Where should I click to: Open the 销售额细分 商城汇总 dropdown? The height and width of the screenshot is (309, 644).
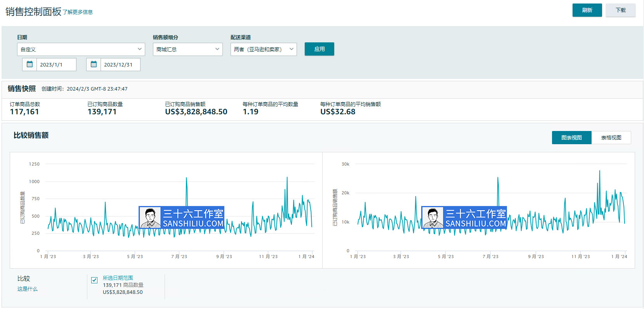(188, 49)
